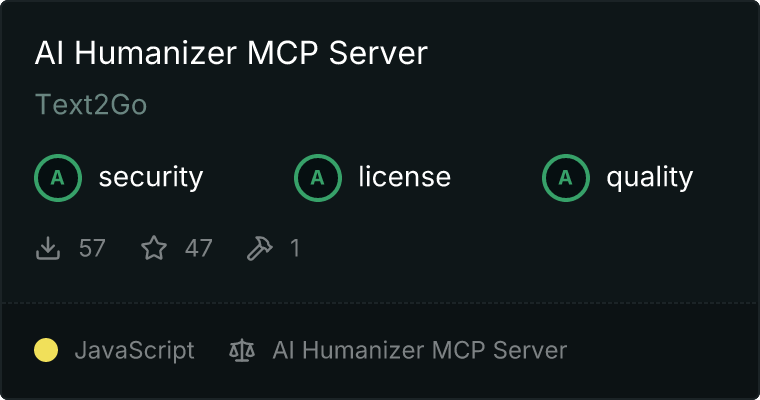Open the Text2Go author link
The height and width of the screenshot is (400, 760).
91,105
